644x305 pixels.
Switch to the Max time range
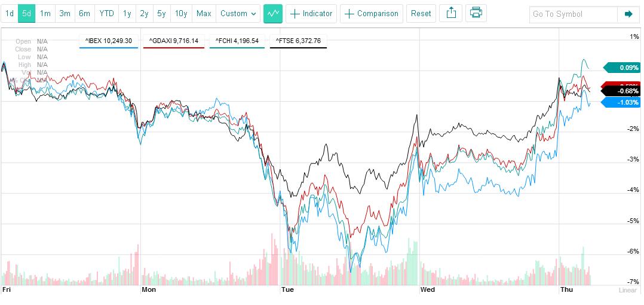click(x=204, y=13)
